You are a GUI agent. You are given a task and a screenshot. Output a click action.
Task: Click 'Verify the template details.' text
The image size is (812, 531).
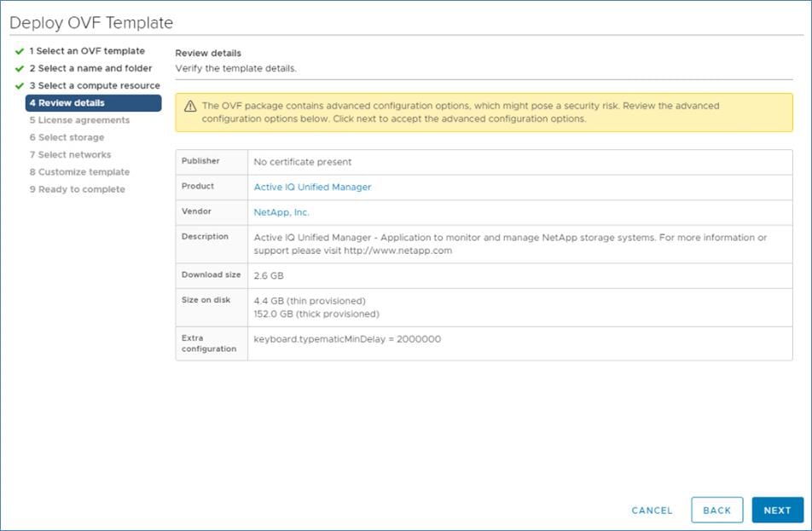[x=235, y=68]
